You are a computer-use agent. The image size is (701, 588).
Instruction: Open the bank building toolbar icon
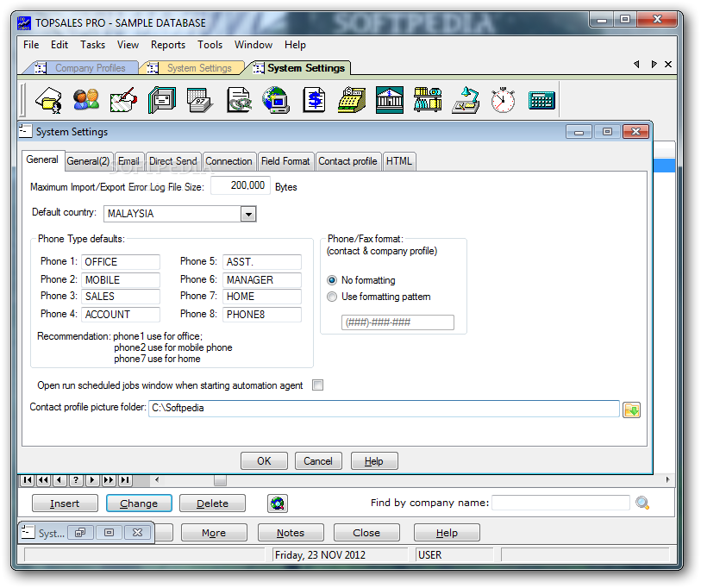[390, 100]
